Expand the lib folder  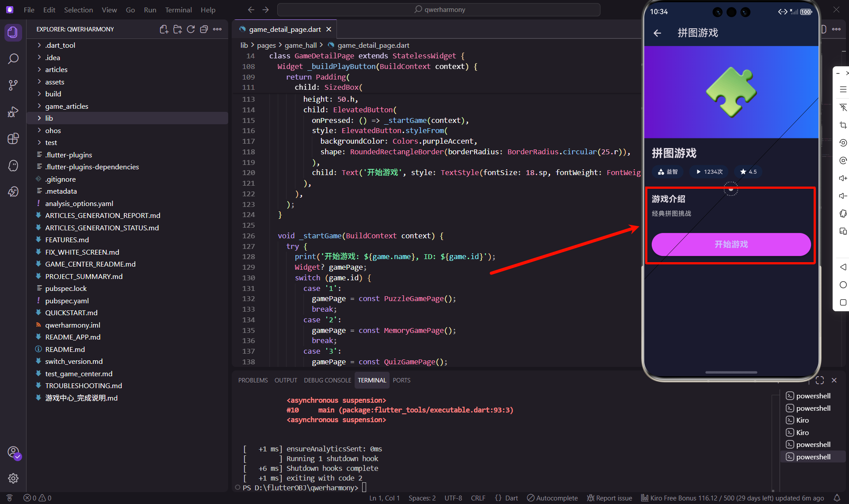point(49,118)
